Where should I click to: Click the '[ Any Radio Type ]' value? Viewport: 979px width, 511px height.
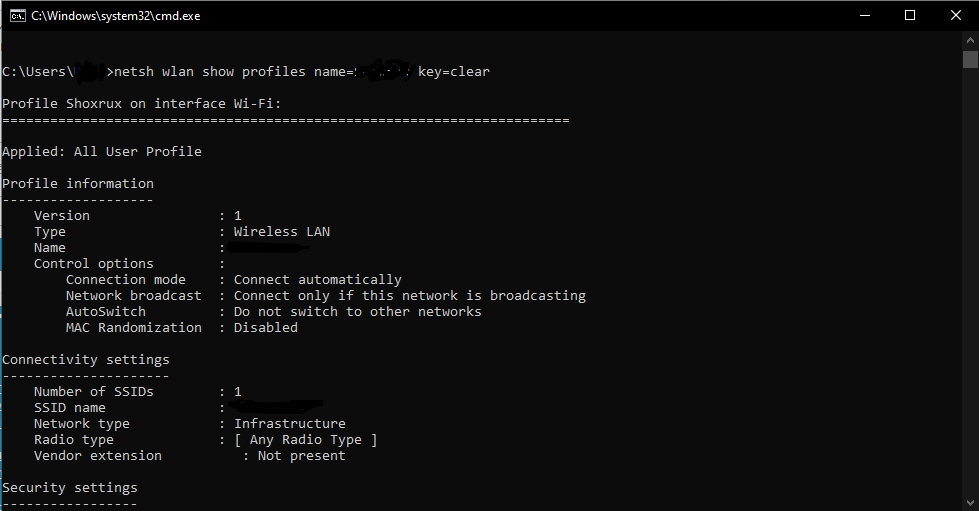[305, 440]
